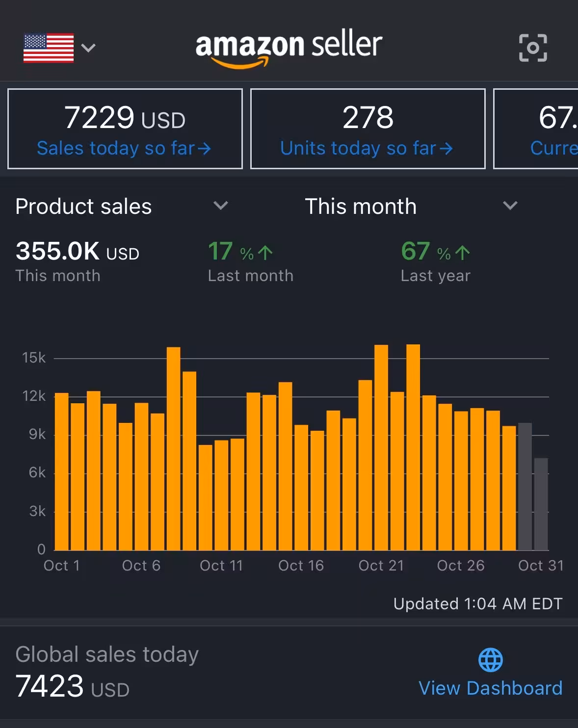Tap the Global sales today amount

click(72, 686)
